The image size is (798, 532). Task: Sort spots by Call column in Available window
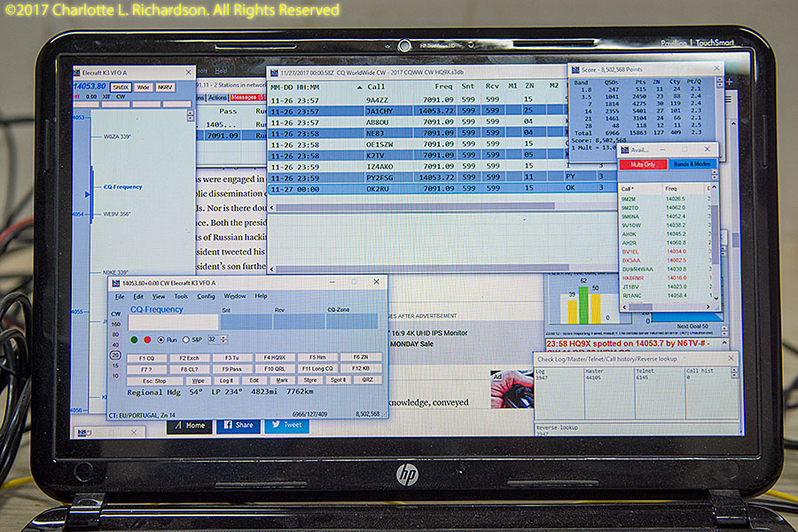628,189
